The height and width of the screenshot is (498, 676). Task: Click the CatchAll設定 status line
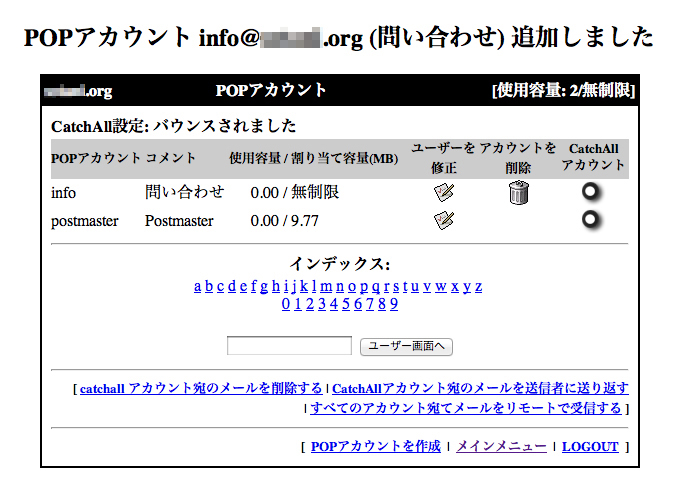click(x=174, y=126)
